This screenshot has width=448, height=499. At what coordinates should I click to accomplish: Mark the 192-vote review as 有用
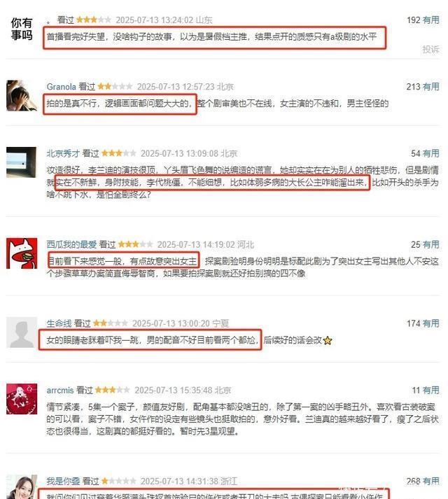[x=431, y=20]
